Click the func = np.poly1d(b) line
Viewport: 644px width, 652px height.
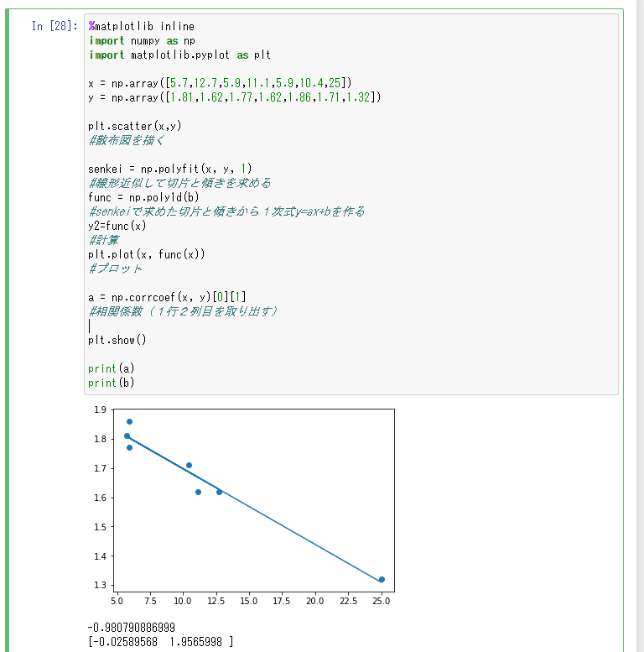point(143,197)
